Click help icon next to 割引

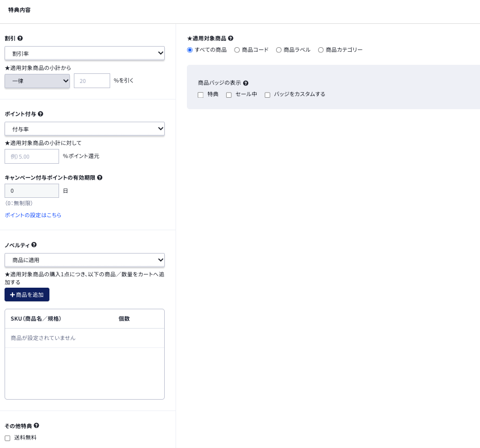[20, 38]
